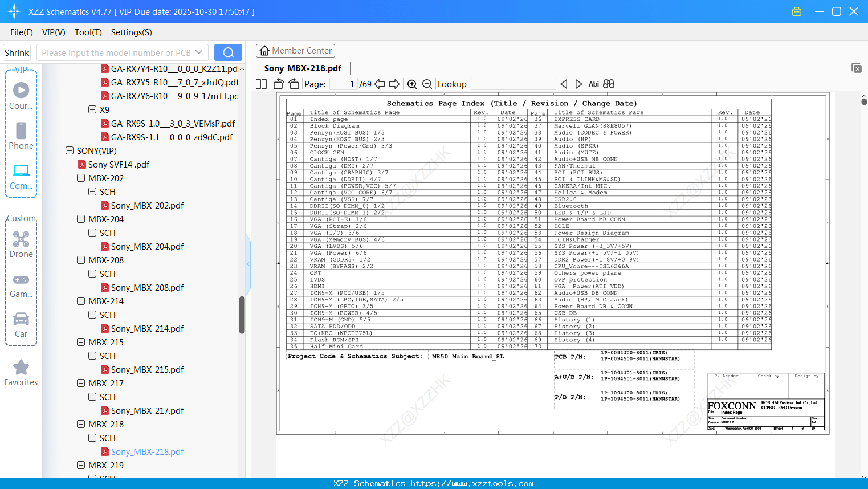Open the Car category
This screenshot has width=868, height=489.
21,324
